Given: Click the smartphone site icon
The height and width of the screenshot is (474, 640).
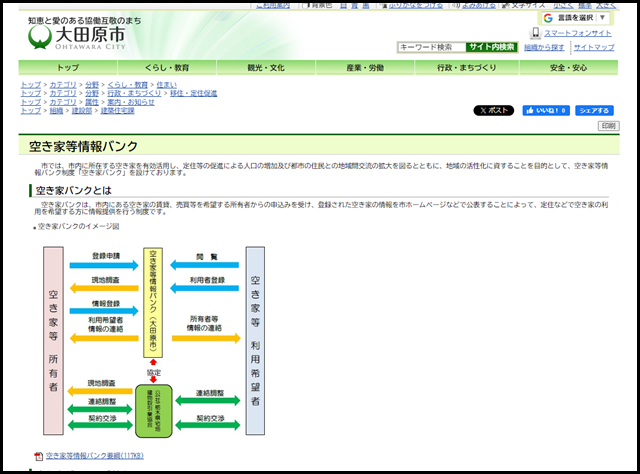Looking at the screenshot, I should pos(535,33).
